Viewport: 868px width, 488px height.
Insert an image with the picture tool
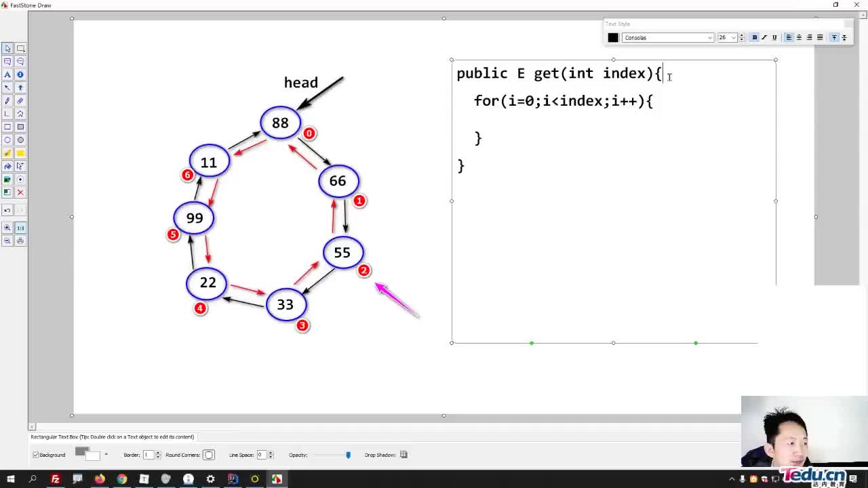click(x=7, y=179)
